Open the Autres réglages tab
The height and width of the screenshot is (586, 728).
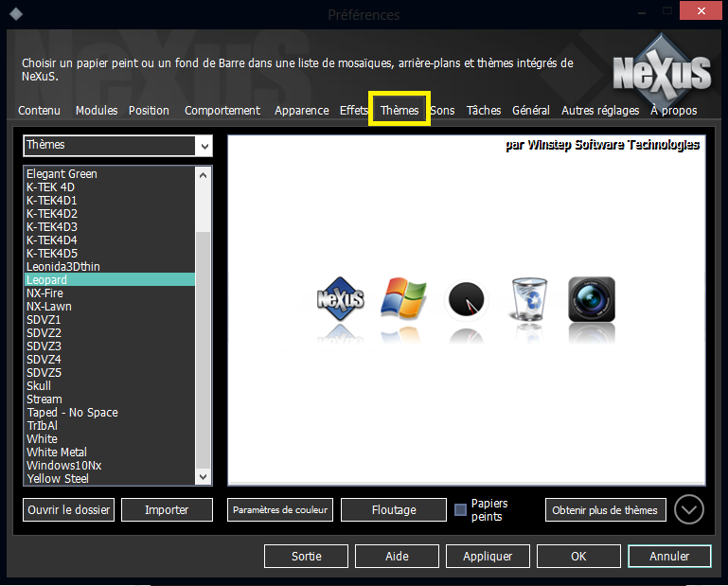(600, 111)
